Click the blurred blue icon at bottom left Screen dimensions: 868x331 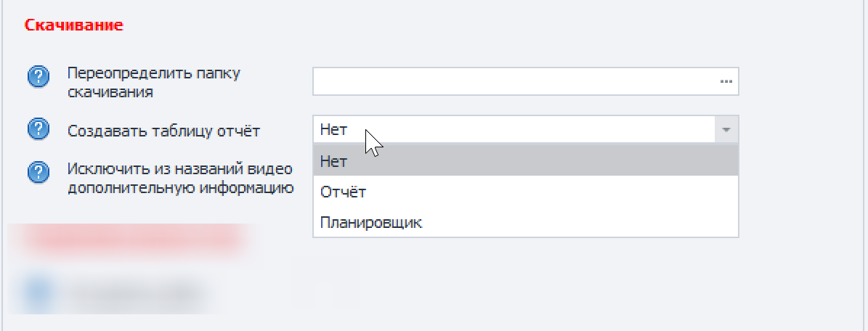(x=39, y=292)
